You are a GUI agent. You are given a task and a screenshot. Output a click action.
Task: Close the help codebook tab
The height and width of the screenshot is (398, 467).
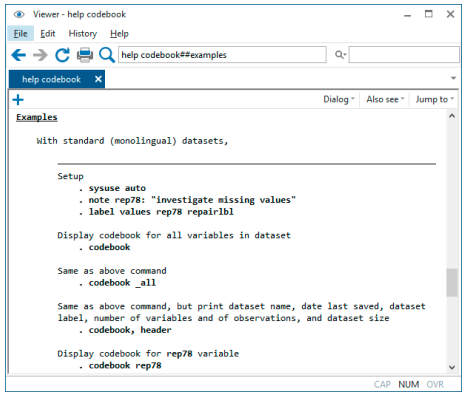[x=98, y=79]
